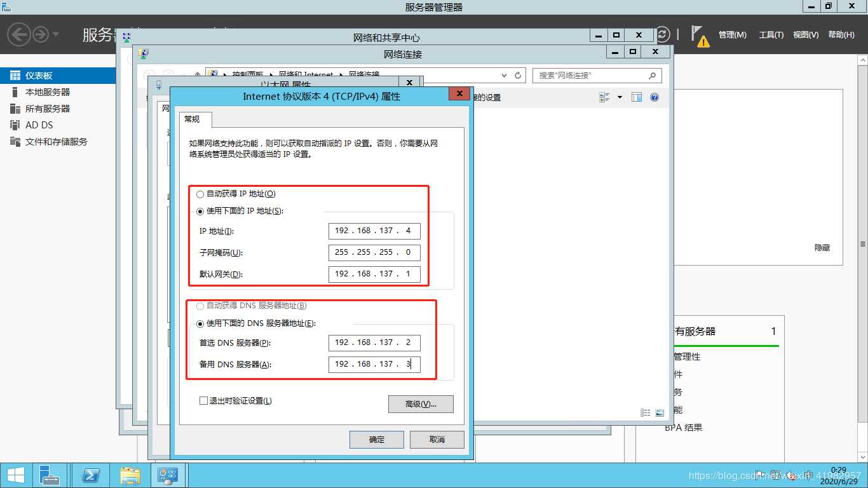Minimize the 网络和共享中心 window
This screenshot has height=488, width=868.
click(x=598, y=35)
